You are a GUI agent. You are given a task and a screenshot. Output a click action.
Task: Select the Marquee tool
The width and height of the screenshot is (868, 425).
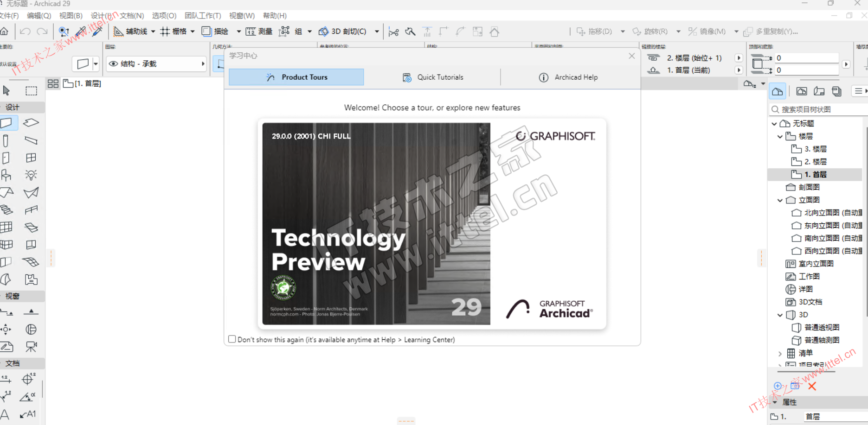coord(31,91)
